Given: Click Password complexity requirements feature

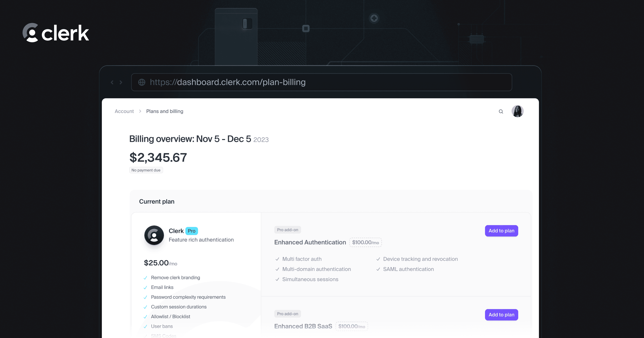Looking at the screenshot, I should pos(188,297).
